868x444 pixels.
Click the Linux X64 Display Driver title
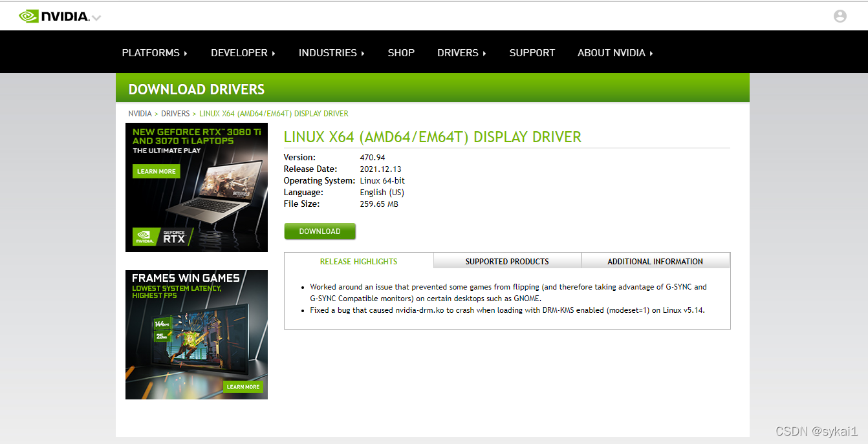433,137
